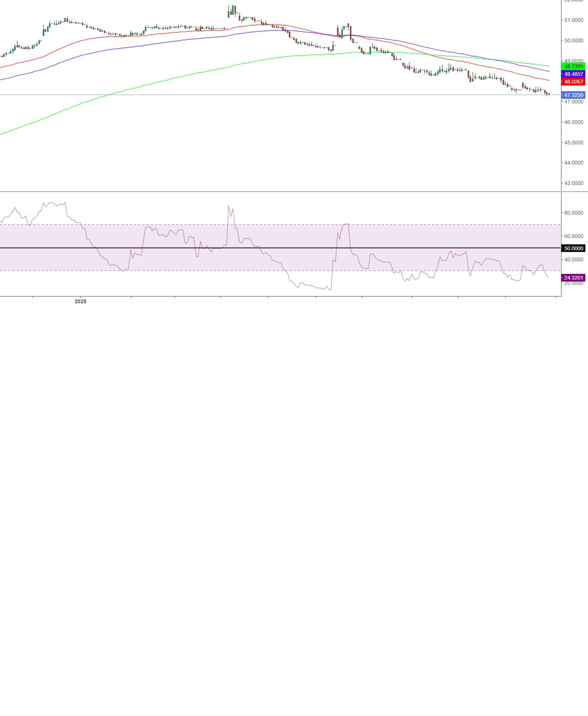Select the dotted current price horizontal line
This screenshot has width=588, height=716.
pyautogui.click(x=267, y=95)
